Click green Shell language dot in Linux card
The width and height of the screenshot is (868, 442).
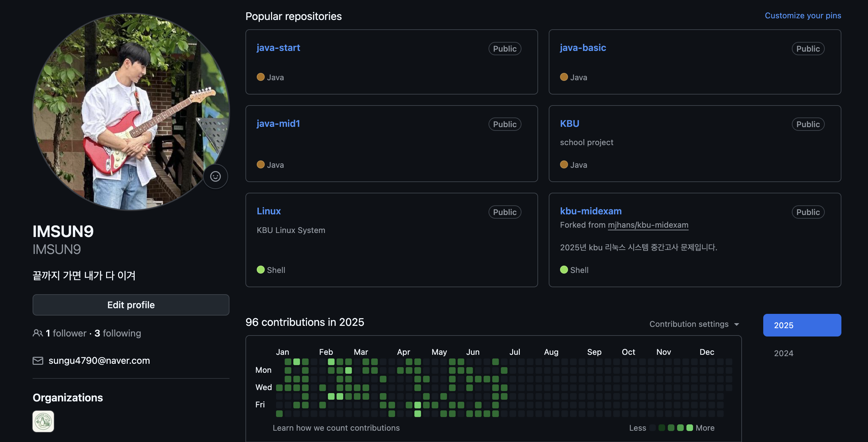click(260, 270)
